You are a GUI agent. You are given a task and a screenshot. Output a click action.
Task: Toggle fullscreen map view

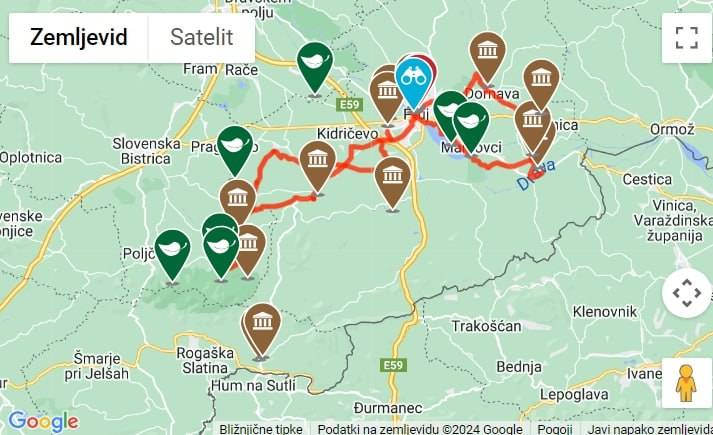pyautogui.click(x=686, y=38)
